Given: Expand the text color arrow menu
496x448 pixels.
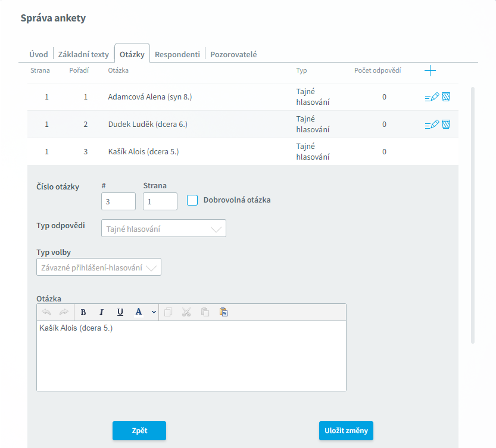Looking at the screenshot, I should coord(154,312).
